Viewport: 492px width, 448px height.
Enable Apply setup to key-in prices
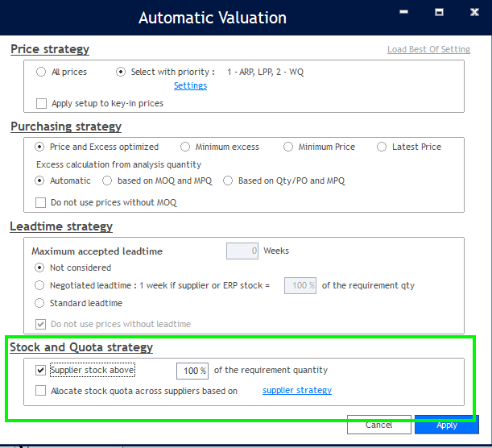tap(42, 103)
